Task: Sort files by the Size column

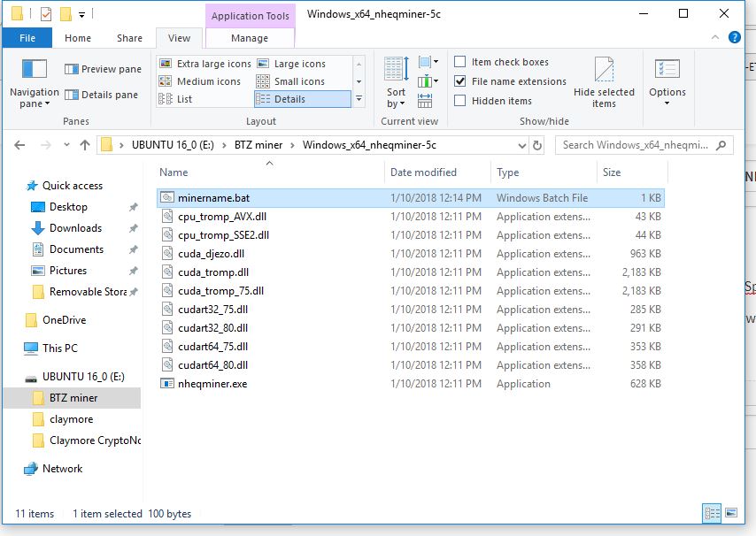Action: (x=632, y=172)
